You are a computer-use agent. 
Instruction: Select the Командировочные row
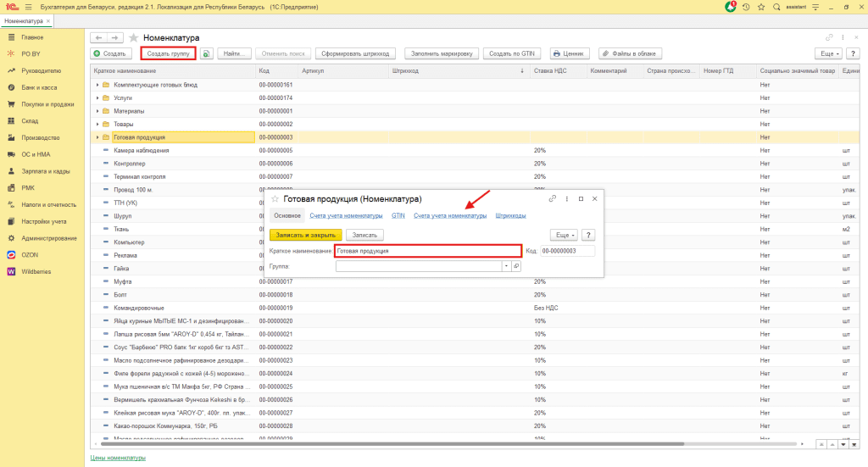[475, 308]
